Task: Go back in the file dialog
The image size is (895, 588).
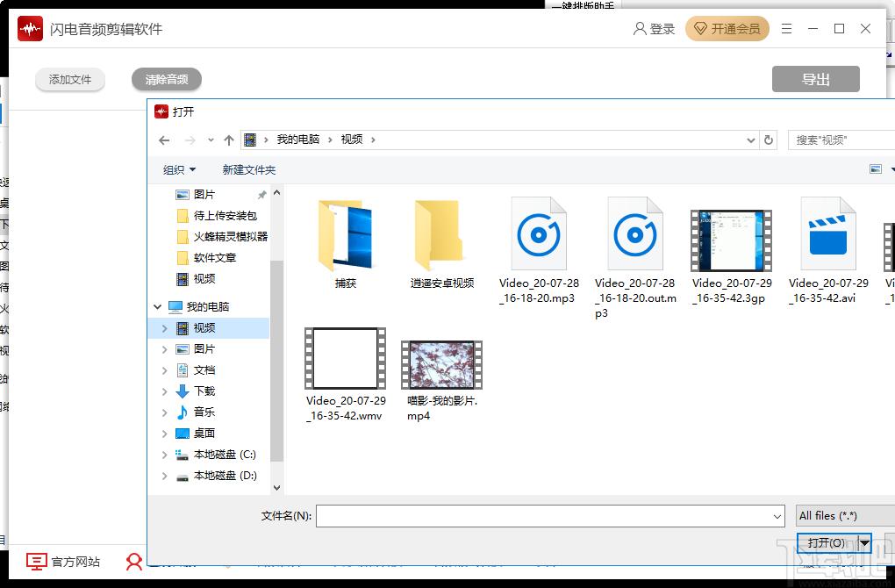Action: pyautogui.click(x=164, y=140)
